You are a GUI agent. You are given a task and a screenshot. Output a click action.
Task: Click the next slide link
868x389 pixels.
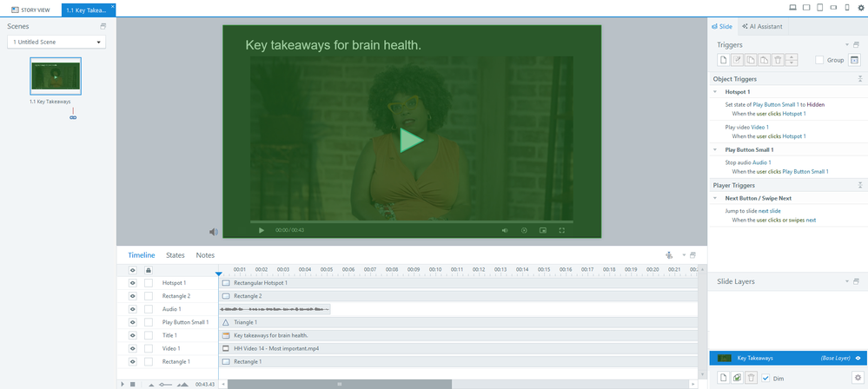[x=769, y=211]
